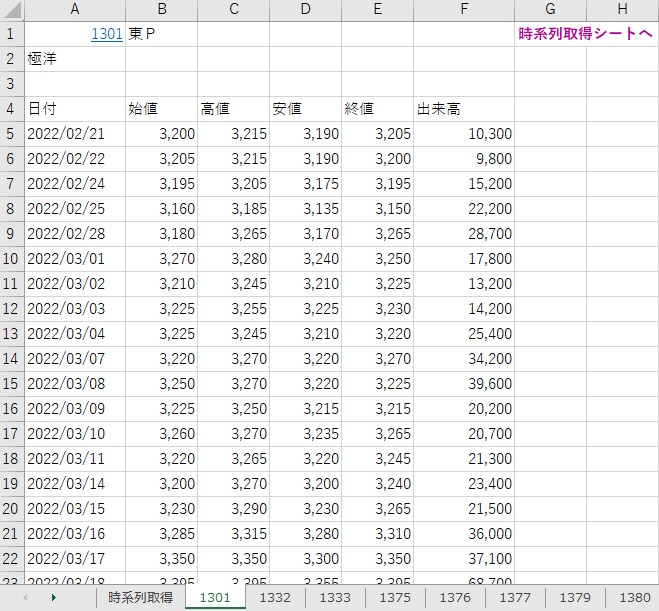Select row 1 header
Viewport: 659px width, 611px height.
[12, 34]
